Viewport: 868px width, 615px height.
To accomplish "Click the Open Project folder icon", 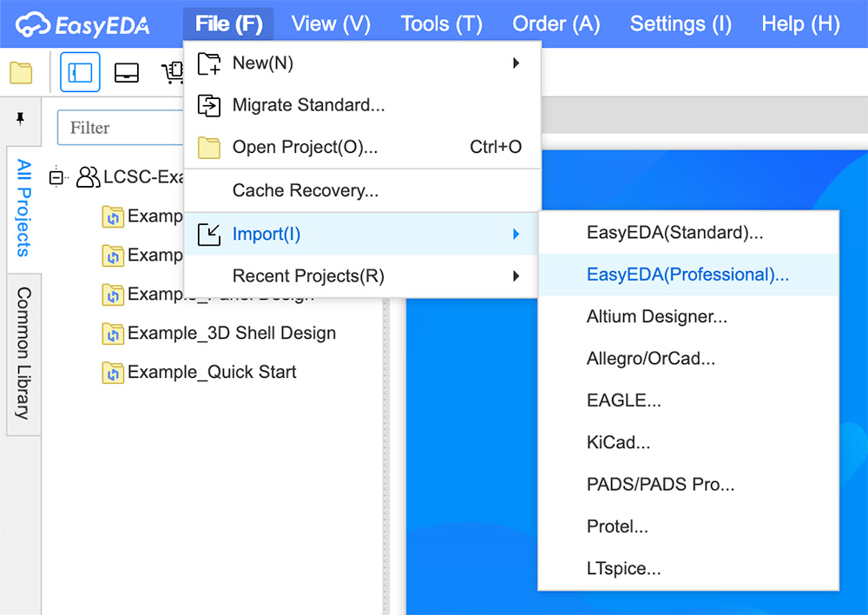I will [209, 148].
